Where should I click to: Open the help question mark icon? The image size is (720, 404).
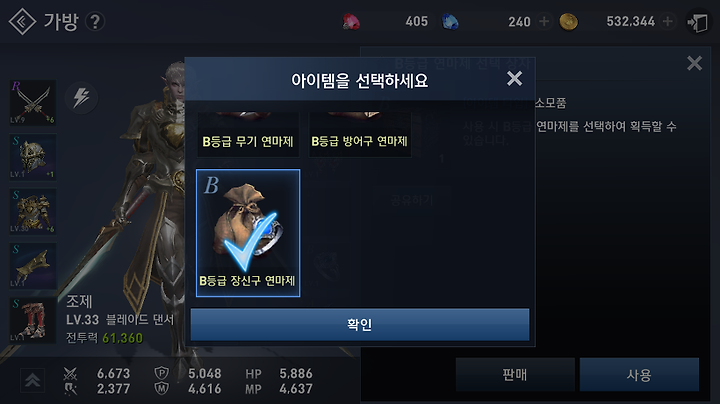tap(95, 22)
